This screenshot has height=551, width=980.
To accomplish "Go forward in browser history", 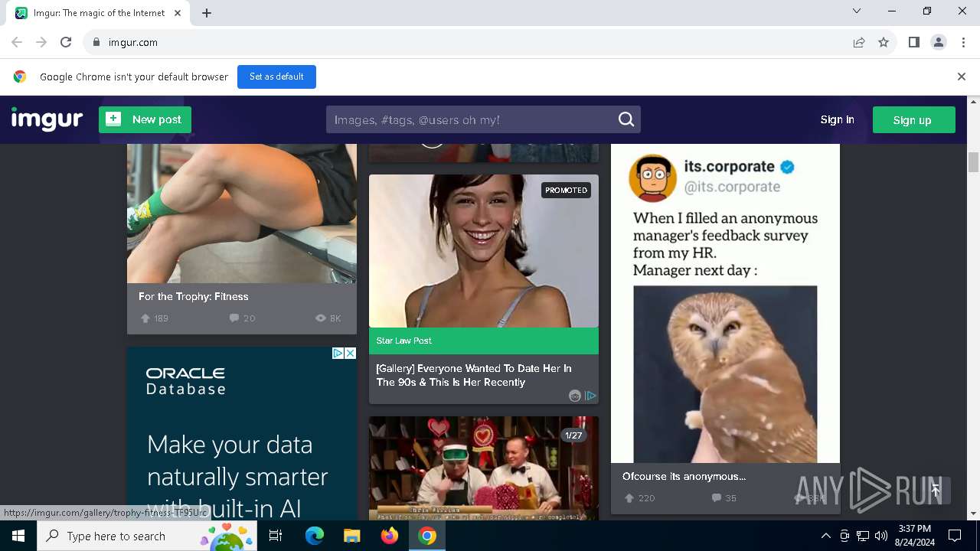I will [41, 42].
